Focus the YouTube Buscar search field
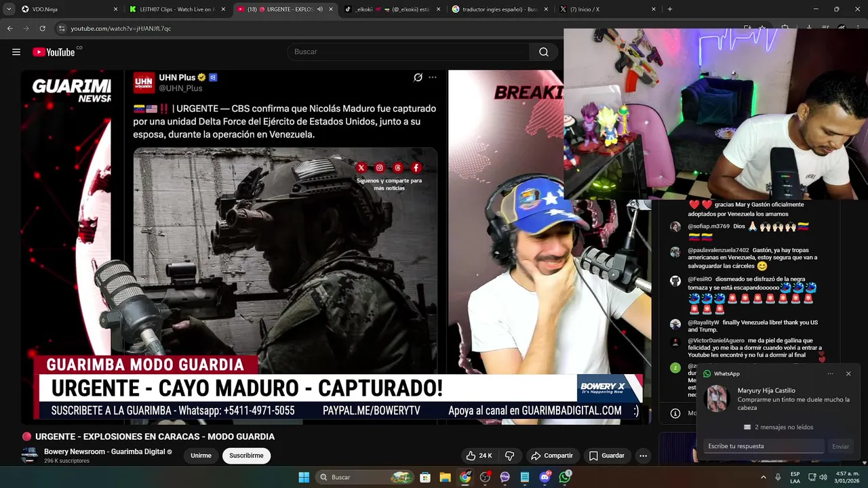 click(x=409, y=52)
